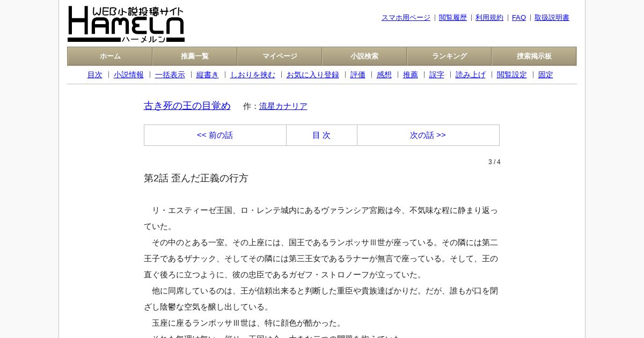Click the page indicator 3 / 4
The width and height of the screenshot is (644, 338).
point(494,162)
